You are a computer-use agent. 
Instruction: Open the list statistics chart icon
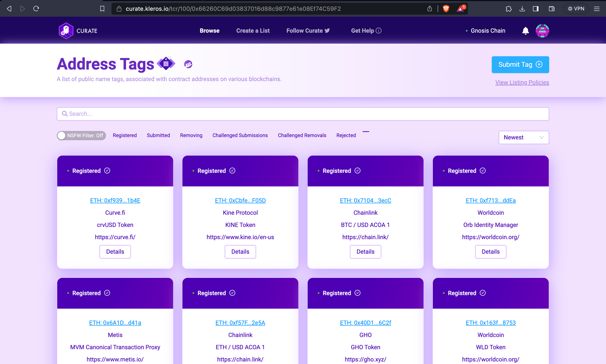tap(188, 64)
